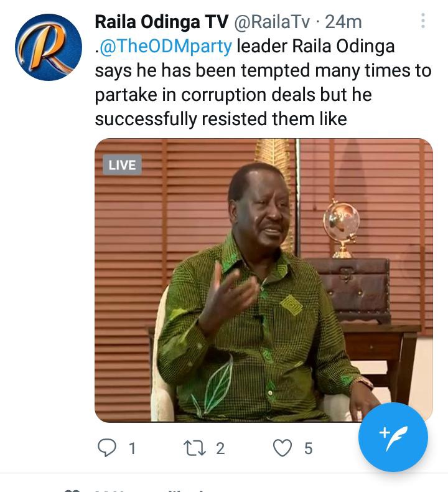Open the Raila Odinga TV display name
The image size is (448, 492).
pos(161,22)
